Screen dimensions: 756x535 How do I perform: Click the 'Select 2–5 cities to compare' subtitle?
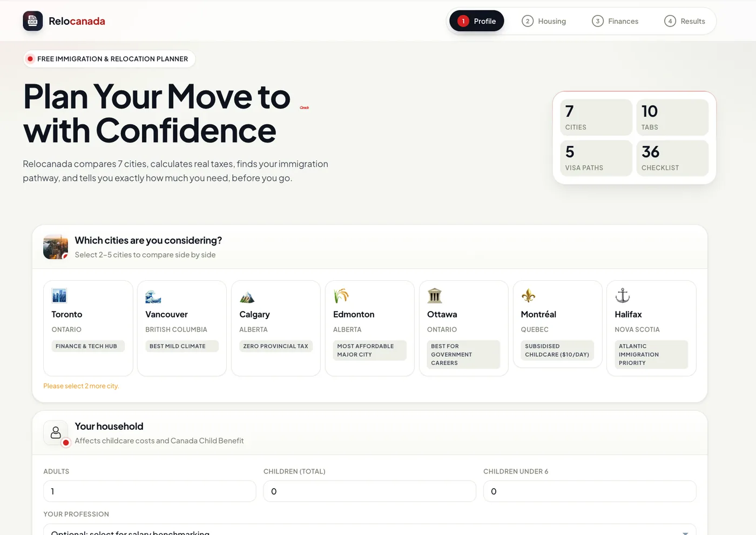pyautogui.click(x=145, y=255)
